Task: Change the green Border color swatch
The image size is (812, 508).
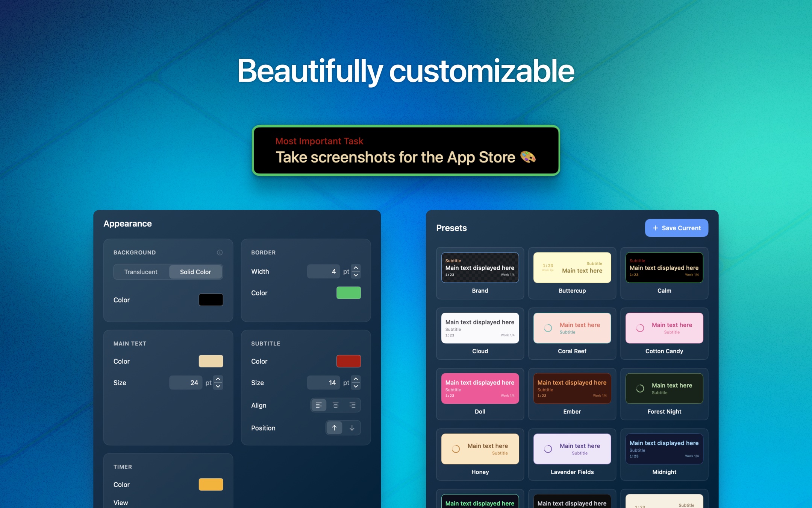Action: (348, 292)
